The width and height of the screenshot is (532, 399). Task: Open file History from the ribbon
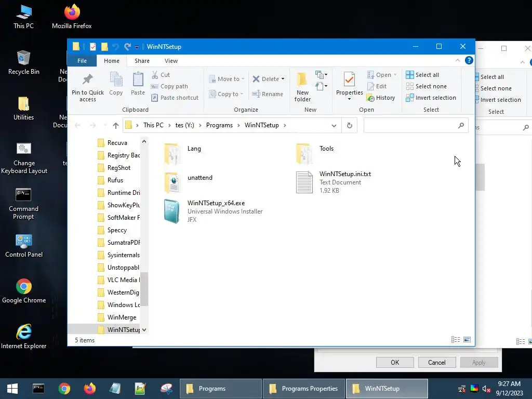coord(381,98)
